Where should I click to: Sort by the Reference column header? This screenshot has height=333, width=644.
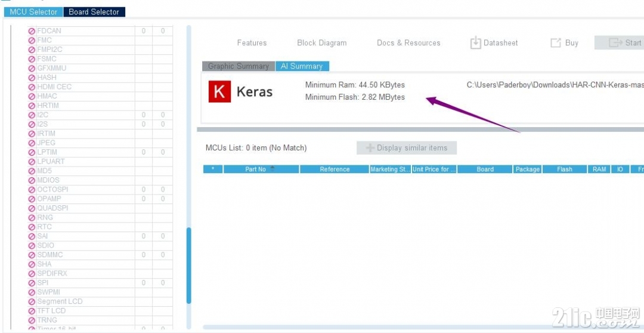(x=335, y=169)
